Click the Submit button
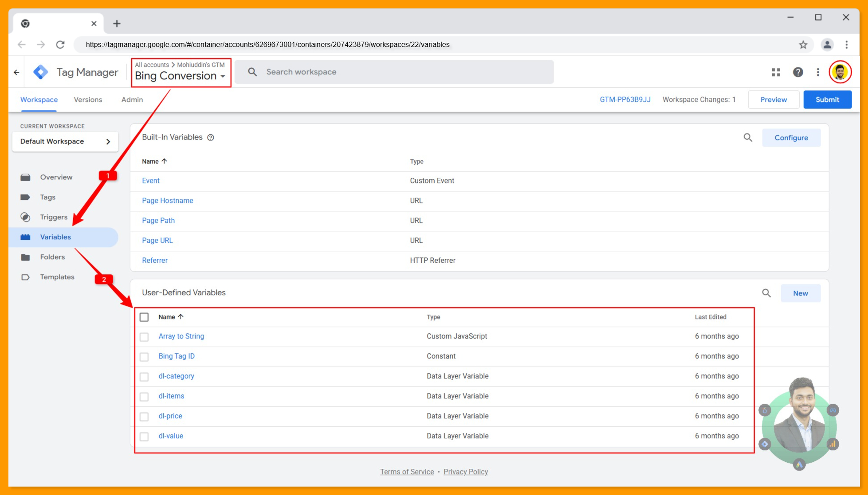Screen dimensions: 868x495 tap(827, 99)
